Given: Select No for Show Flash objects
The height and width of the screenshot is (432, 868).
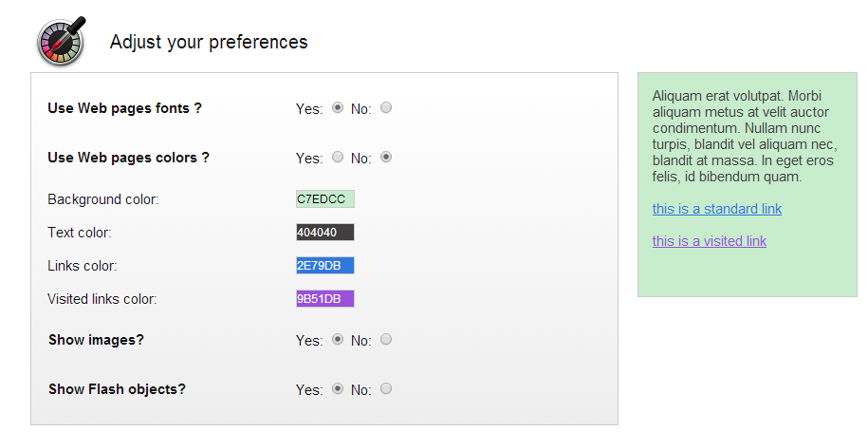Looking at the screenshot, I should (x=386, y=389).
